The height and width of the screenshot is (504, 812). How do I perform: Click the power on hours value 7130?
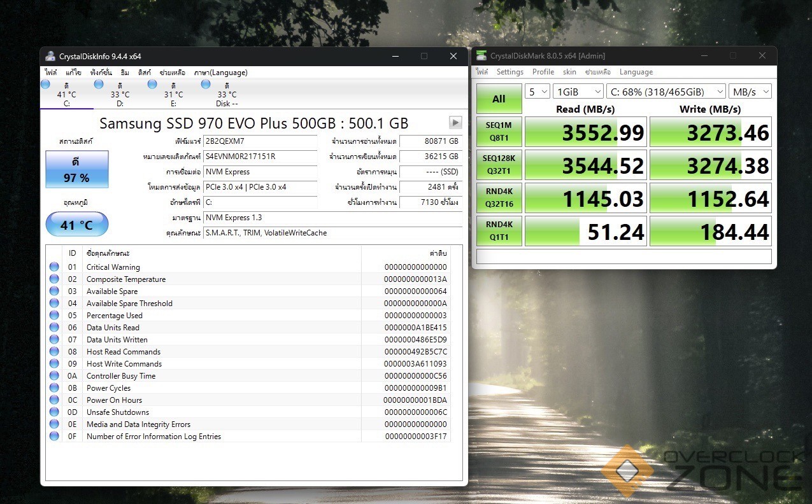click(431, 202)
